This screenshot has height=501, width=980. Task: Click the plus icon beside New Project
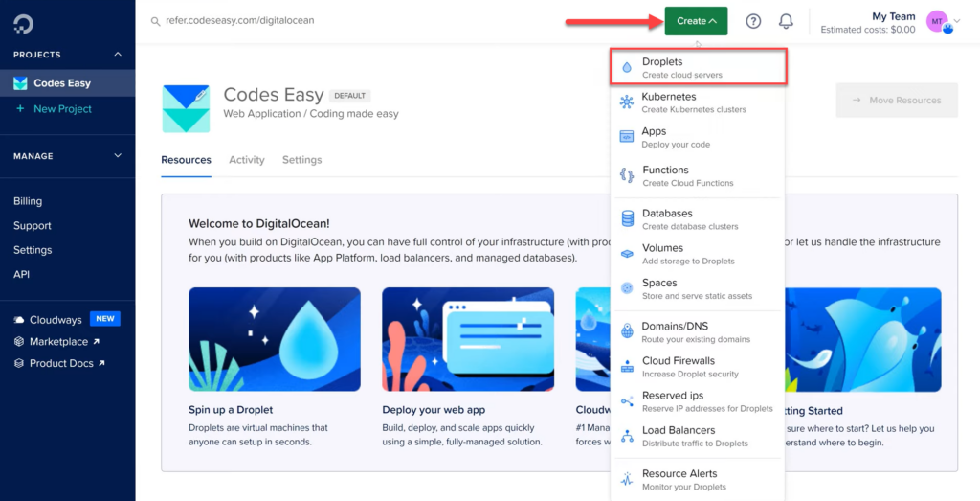click(20, 109)
